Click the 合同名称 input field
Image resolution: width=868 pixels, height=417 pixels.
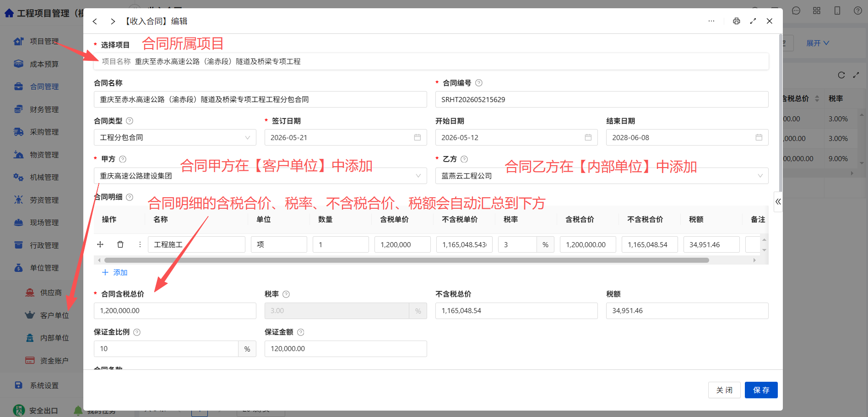pos(260,99)
